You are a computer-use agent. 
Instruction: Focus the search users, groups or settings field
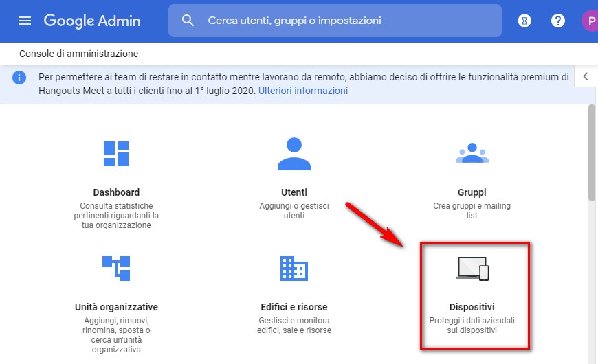pos(335,21)
